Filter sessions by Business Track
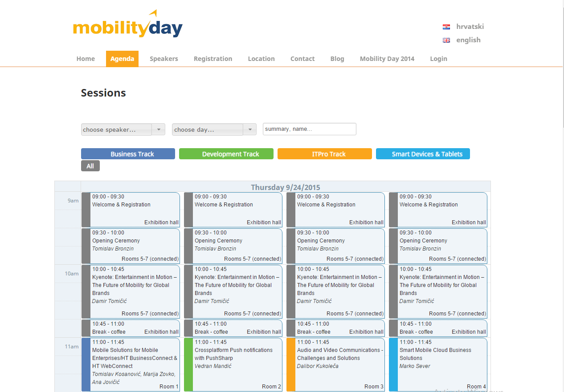Viewport: 564px width, 392px height. pos(128,154)
